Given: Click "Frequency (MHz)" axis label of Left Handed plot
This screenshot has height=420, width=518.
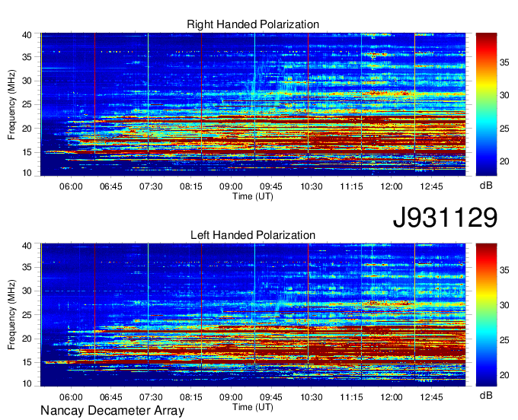Looking at the screenshot, I should (x=11, y=315).
